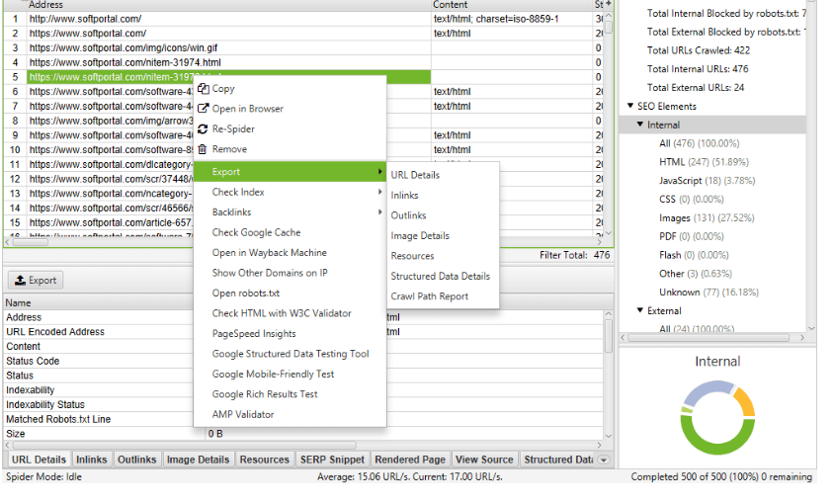This screenshot has width=833, height=504.
Task: Open the Resources bottom tab
Action: pos(264,460)
